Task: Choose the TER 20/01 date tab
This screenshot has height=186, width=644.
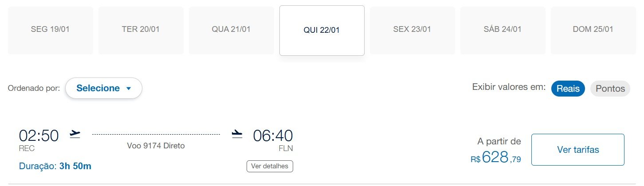Action: pyautogui.click(x=141, y=30)
